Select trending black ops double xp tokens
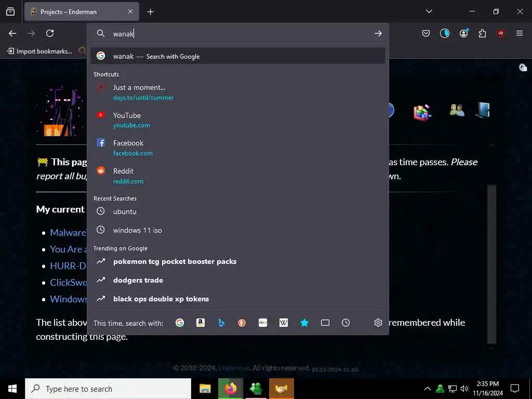532x399 pixels. click(238, 299)
